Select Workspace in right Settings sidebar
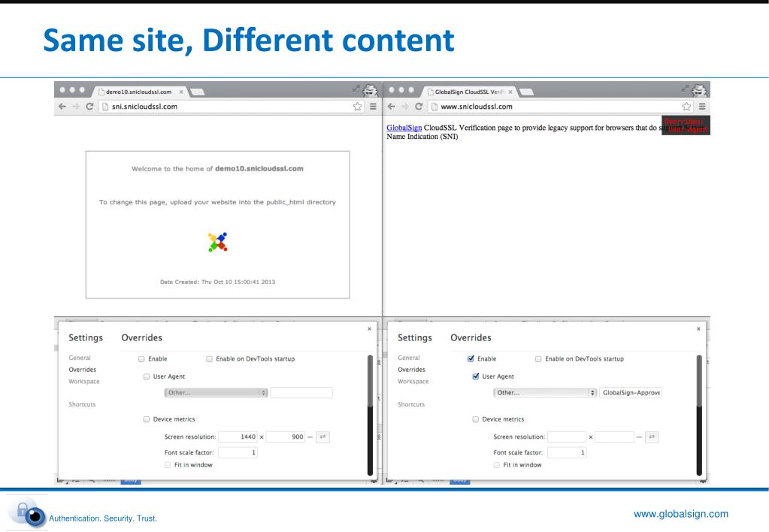The width and height of the screenshot is (769, 532). pos(413,382)
